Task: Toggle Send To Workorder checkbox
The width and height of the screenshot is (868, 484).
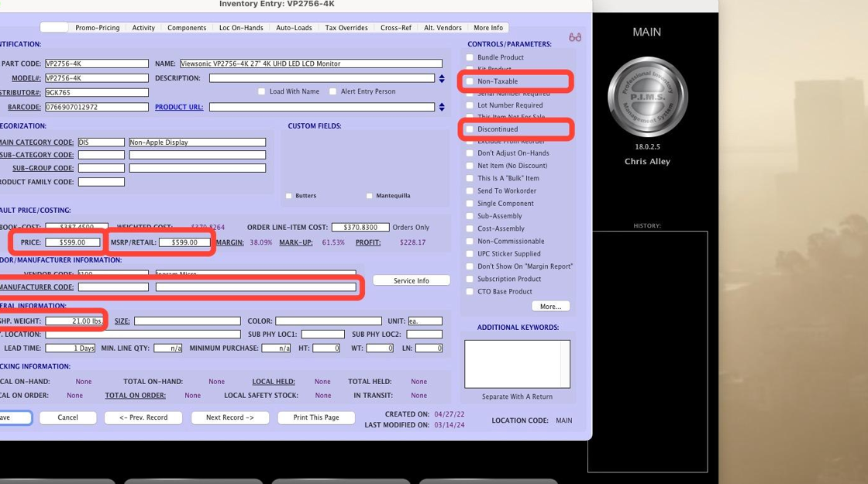Action: point(470,191)
